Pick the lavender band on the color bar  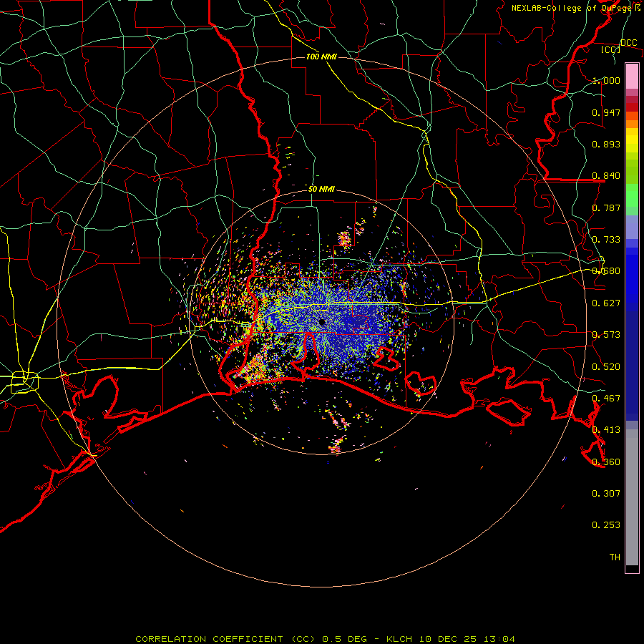[632, 227]
